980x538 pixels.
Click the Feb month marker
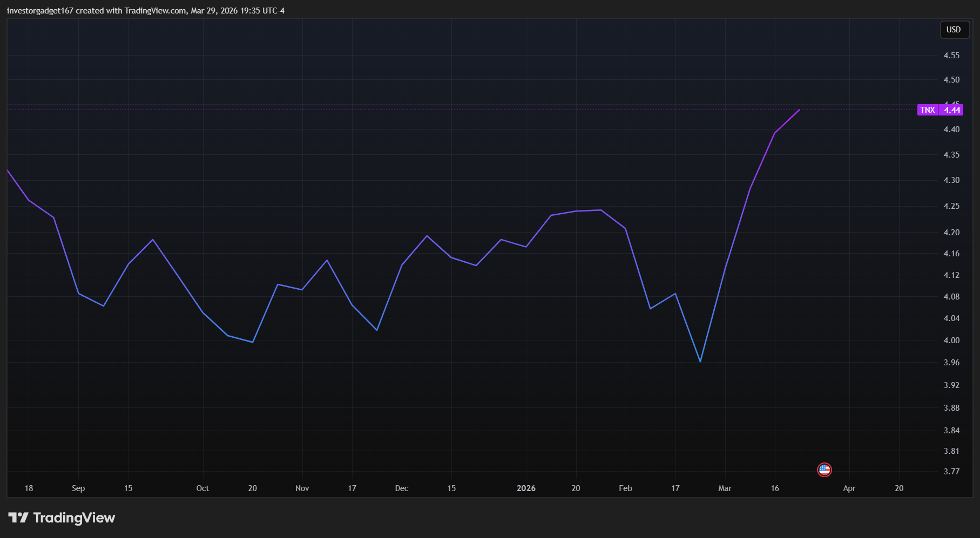pyautogui.click(x=625, y=488)
